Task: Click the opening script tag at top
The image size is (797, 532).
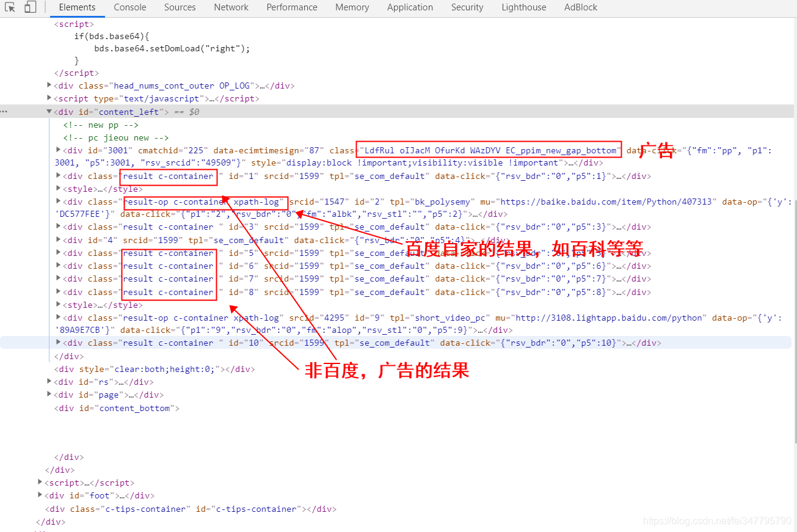Action: coord(74,24)
